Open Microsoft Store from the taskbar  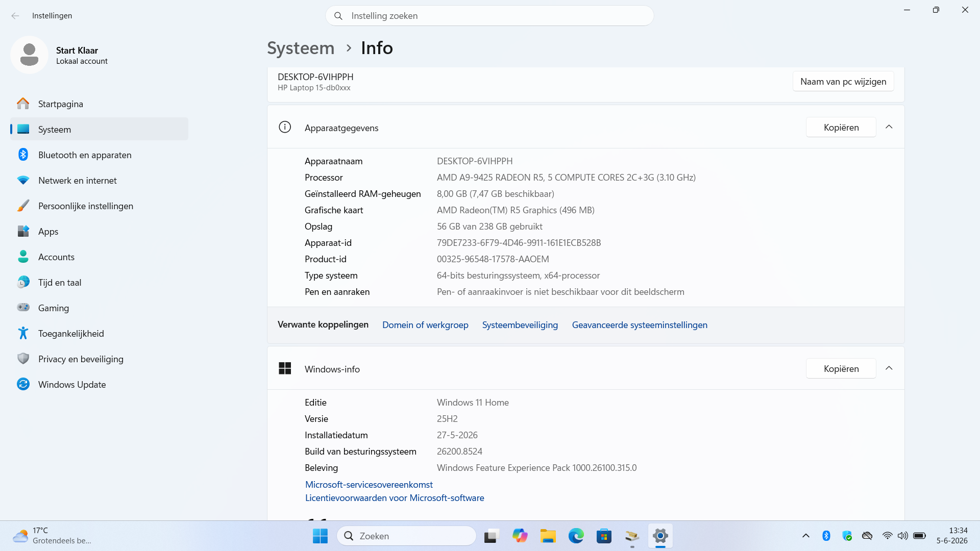[604, 536]
